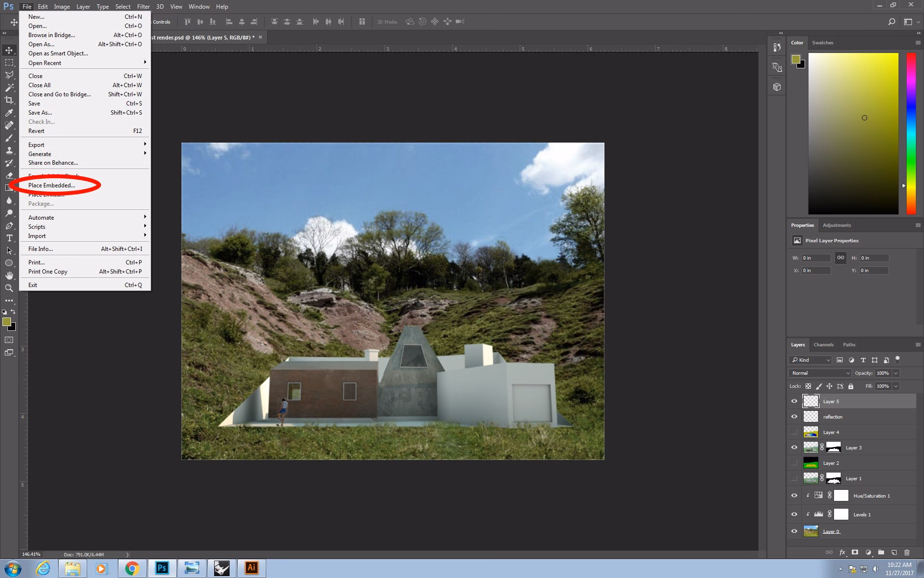
Task: Click the vertical hue spectrum slider
Action: coord(911,133)
